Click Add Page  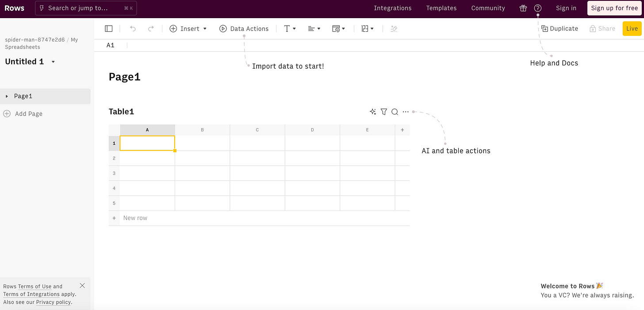coord(23,114)
